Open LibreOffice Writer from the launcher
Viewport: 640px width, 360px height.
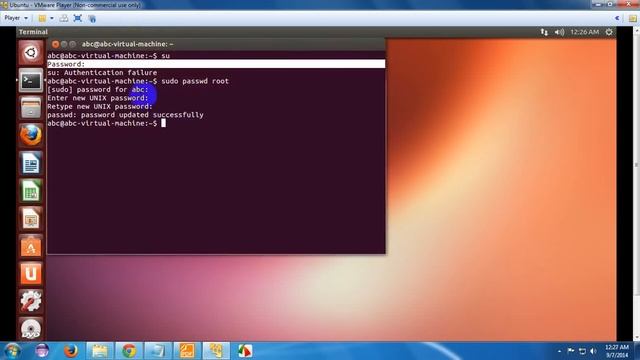(x=31, y=164)
